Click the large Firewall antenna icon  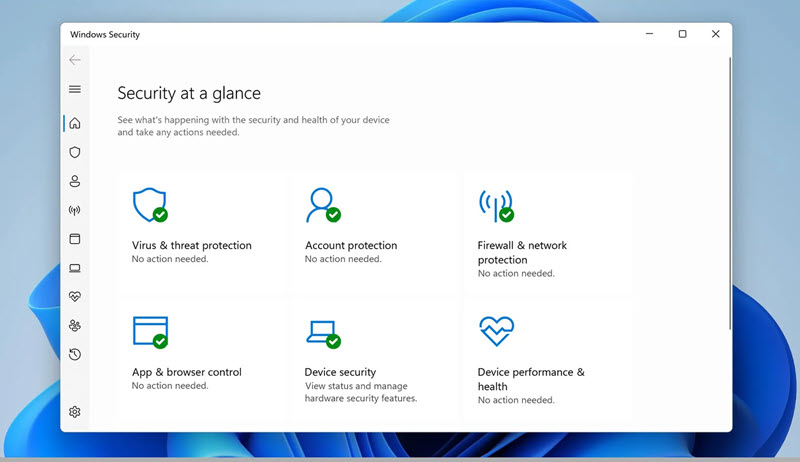pyautogui.click(x=496, y=206)
